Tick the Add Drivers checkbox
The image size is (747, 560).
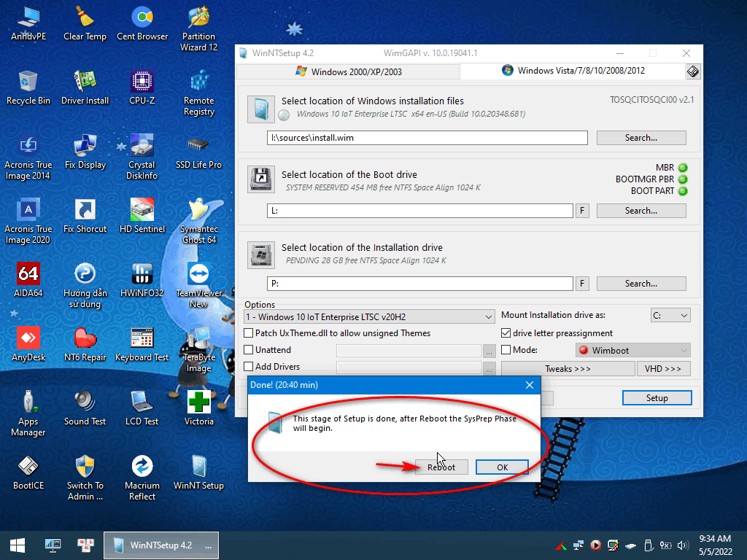248,366
